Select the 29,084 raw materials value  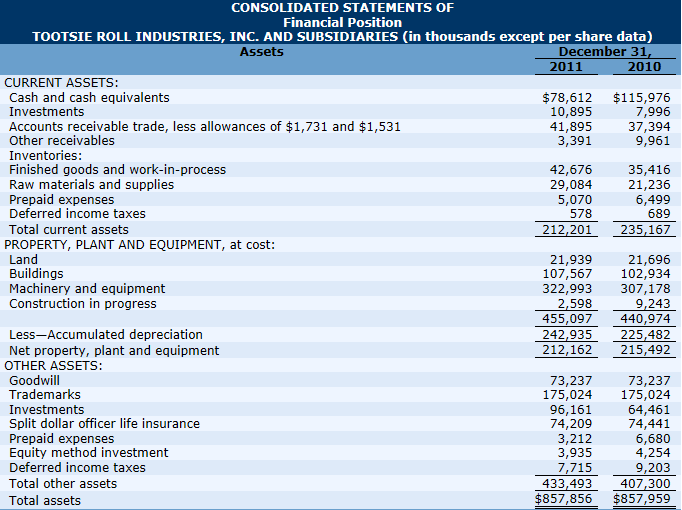pos(571,185)
